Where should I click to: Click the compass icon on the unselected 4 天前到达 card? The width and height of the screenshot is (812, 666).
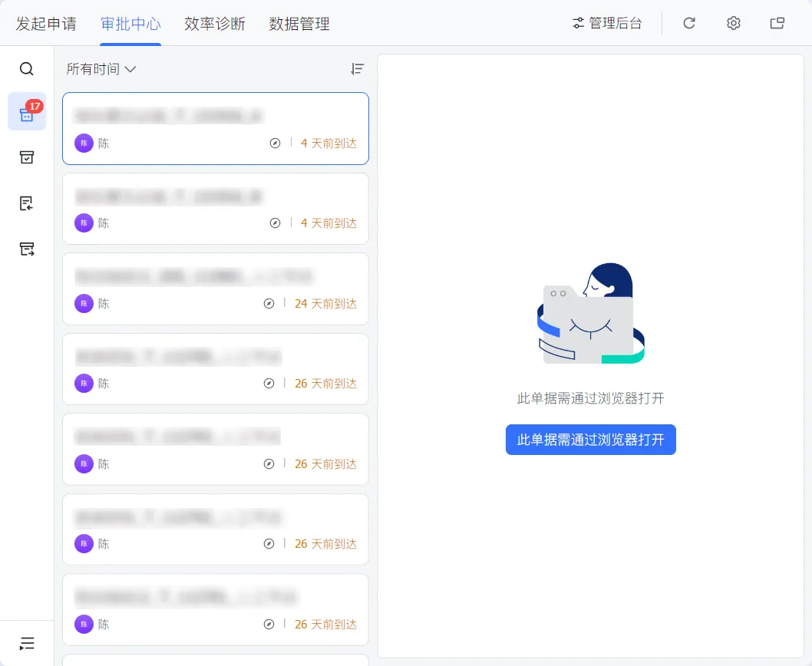click(275, 223)
